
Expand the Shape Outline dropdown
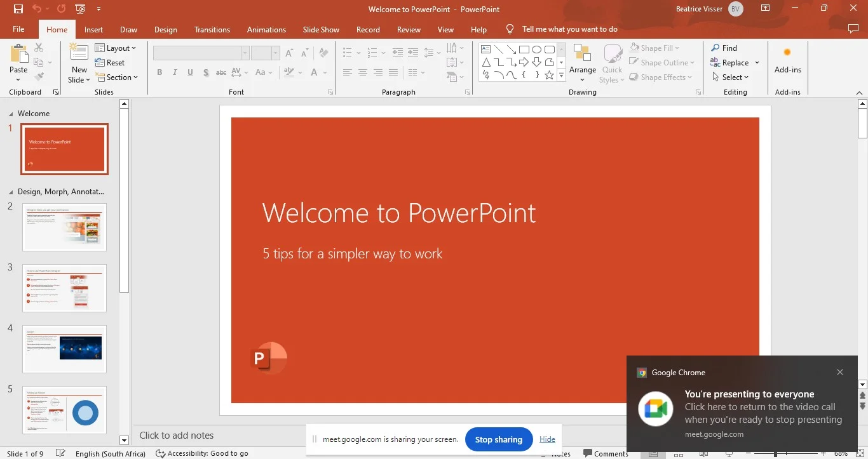pos(661,62)
